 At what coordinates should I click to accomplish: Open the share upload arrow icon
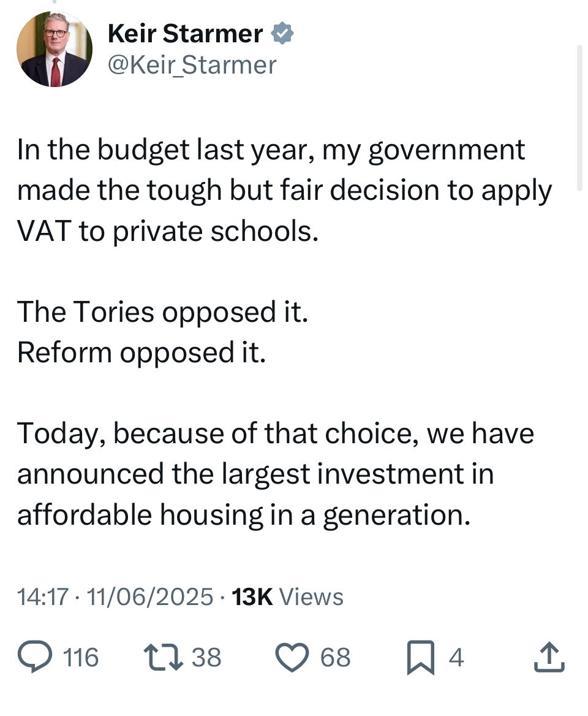549,657
